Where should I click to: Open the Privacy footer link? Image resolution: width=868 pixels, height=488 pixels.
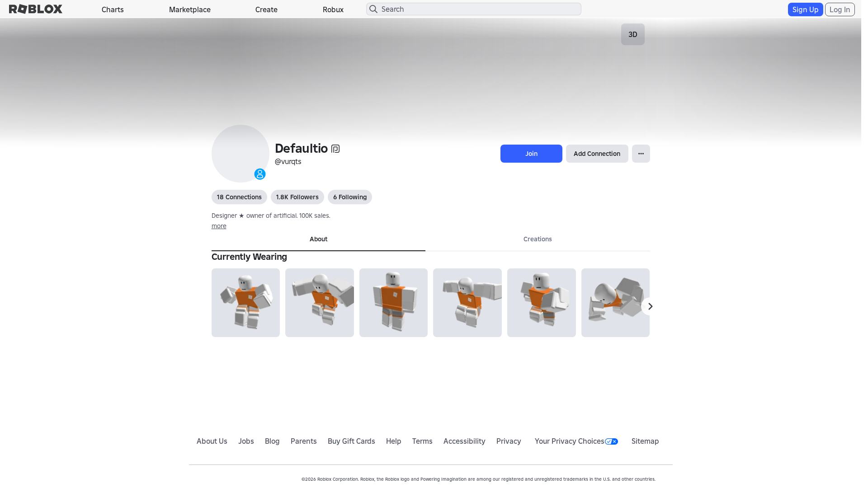[509, 441]
